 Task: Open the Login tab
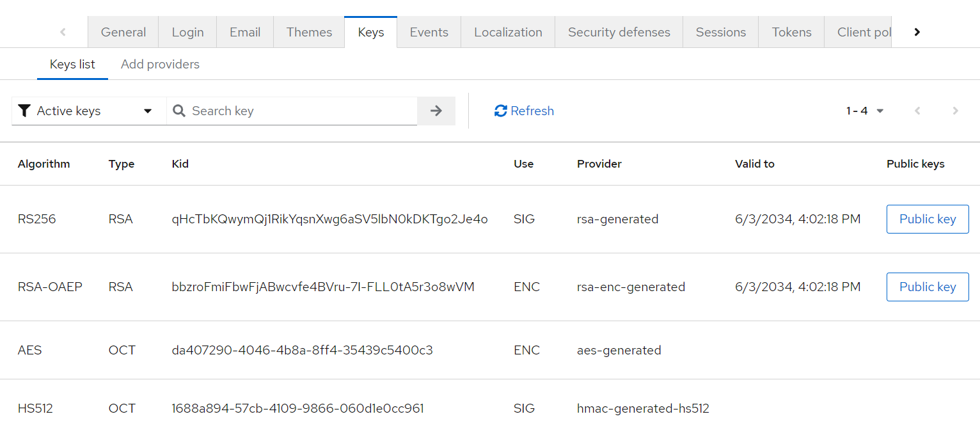click(x=187, y=33)
